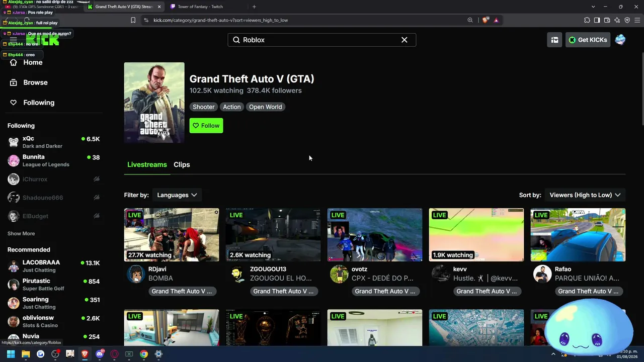Open ZGOUGOU13's stream thumbnail
Image resolution: width=644 pixels, height=362 pixels.
pos(273,235)
